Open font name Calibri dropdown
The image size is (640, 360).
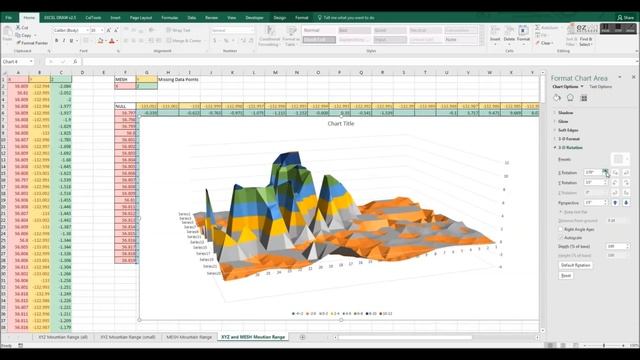pos(87,30)
